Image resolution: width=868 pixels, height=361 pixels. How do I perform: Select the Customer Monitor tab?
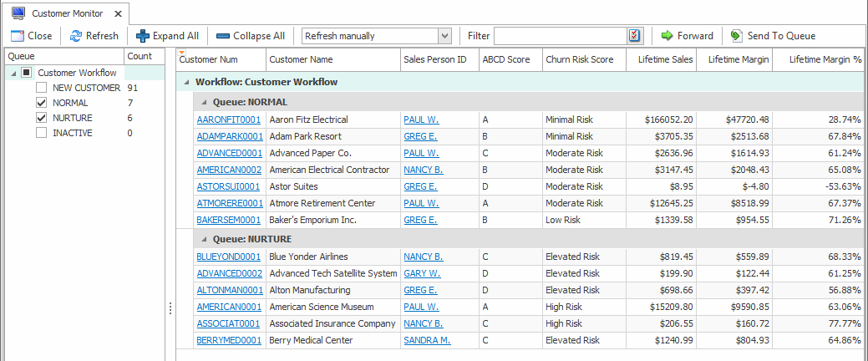pos(63,13)
